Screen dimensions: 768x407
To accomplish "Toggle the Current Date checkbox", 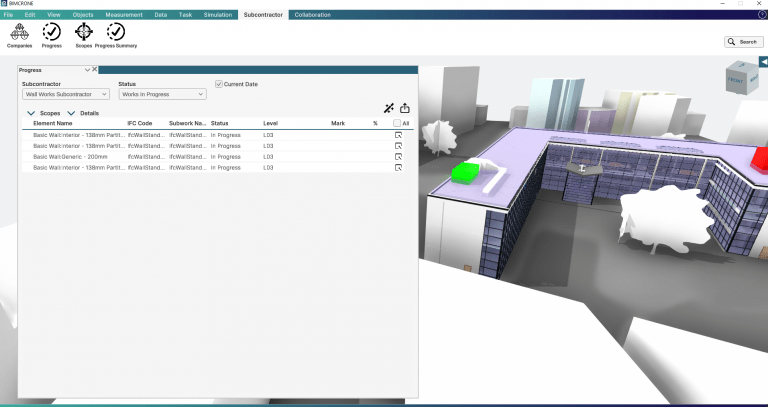I will point(220,84).
